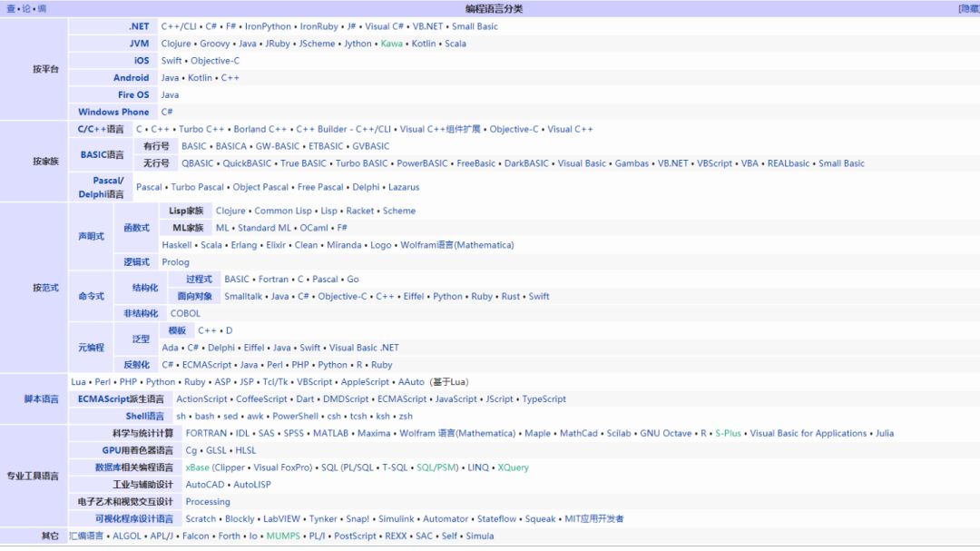This screenshot has width=980, height=551.
Task: Open the Julia link
Action: click(885, 433)
